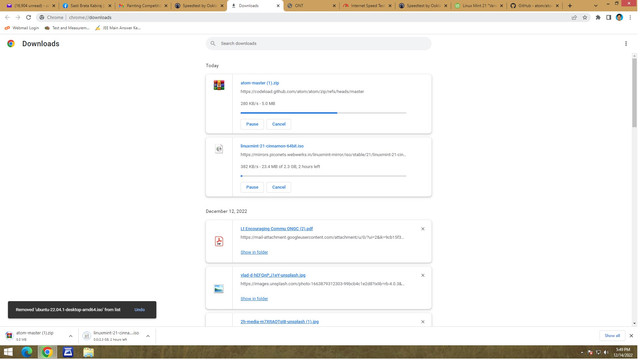The height and width of the screenshot is (360, 640).
Task: Cancel the atom-master zip download
Action: pyautogui.click(x=279, y=124)
